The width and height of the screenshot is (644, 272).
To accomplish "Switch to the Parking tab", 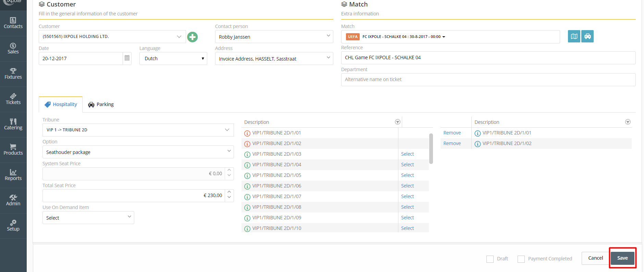I will pyautogui.click(x=101, y=104).
